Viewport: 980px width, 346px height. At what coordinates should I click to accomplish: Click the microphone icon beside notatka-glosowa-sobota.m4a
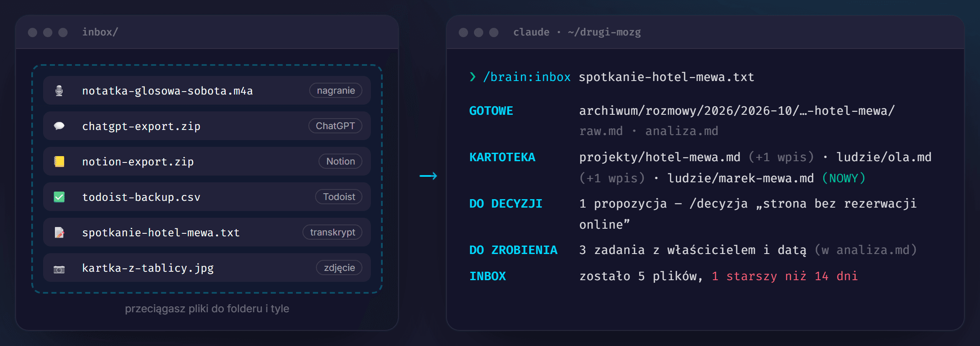[59, 91]
